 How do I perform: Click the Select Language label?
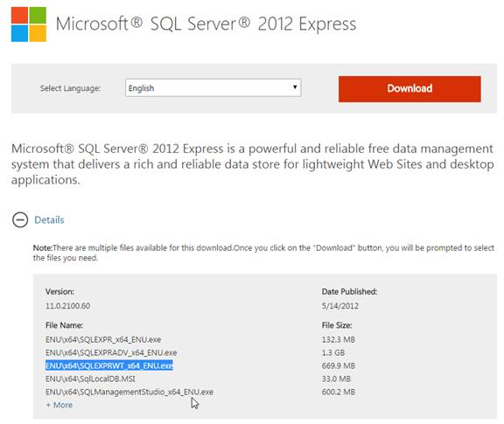(70, 88)
